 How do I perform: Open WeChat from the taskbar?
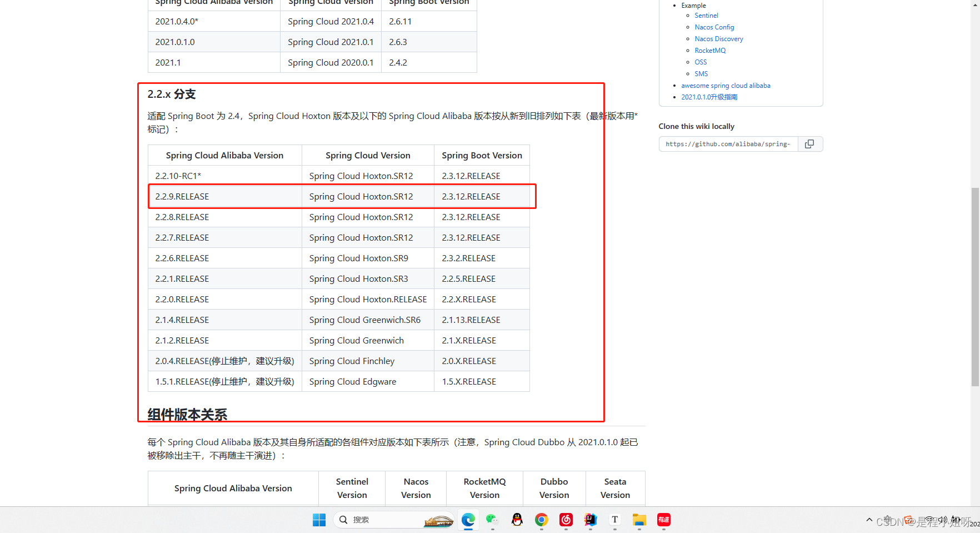(x=492, y=520)
